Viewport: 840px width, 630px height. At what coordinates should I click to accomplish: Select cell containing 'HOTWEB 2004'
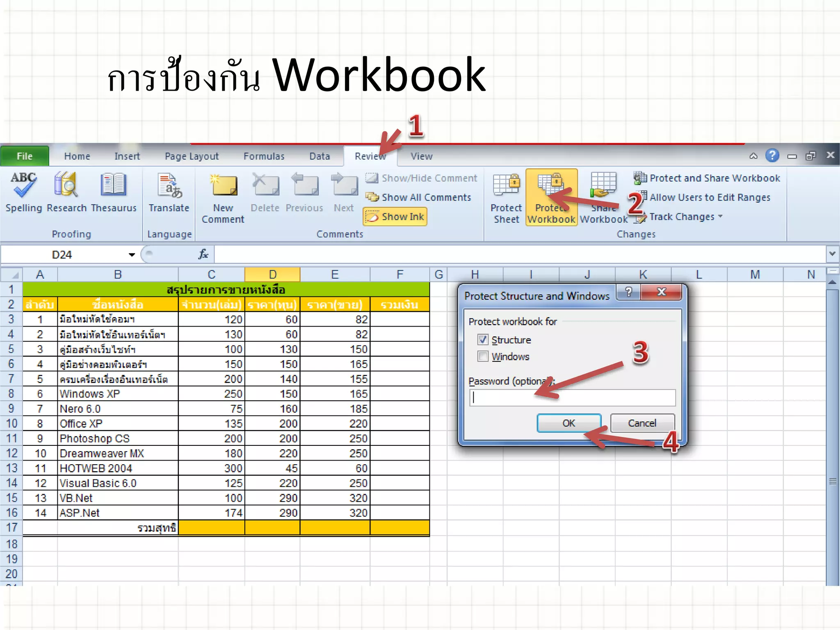pyautogui.click(x=118, y=468)
